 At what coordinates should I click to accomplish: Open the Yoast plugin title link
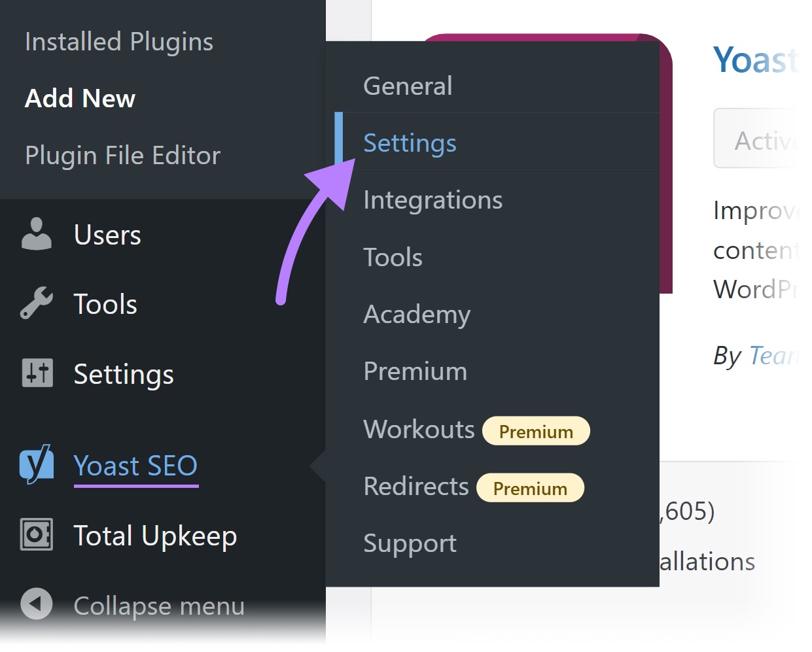[x=756, y=60]
